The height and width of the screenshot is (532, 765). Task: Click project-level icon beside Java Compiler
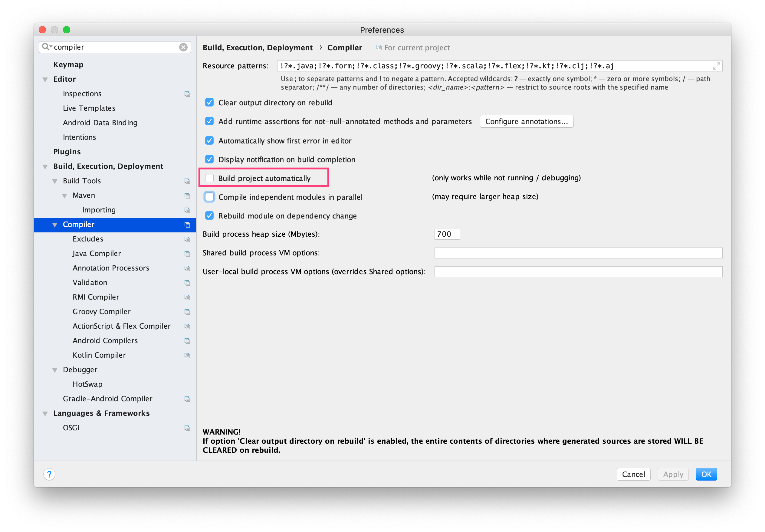[187, 254]
